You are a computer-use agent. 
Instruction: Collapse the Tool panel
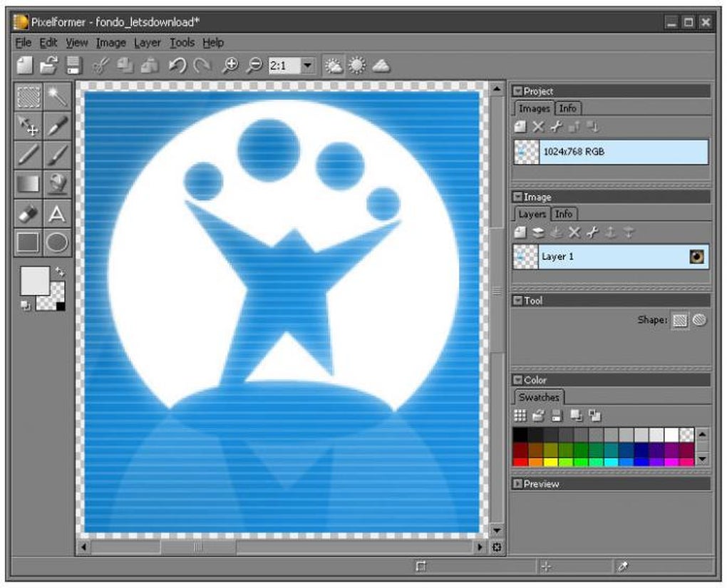(517, 300)
